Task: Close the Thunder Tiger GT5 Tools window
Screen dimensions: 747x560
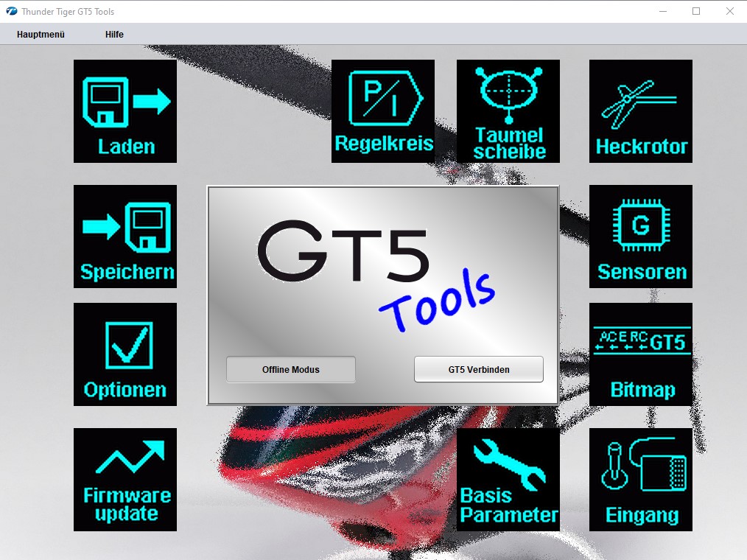Action: pyautogui.click(x=730, y=12)
